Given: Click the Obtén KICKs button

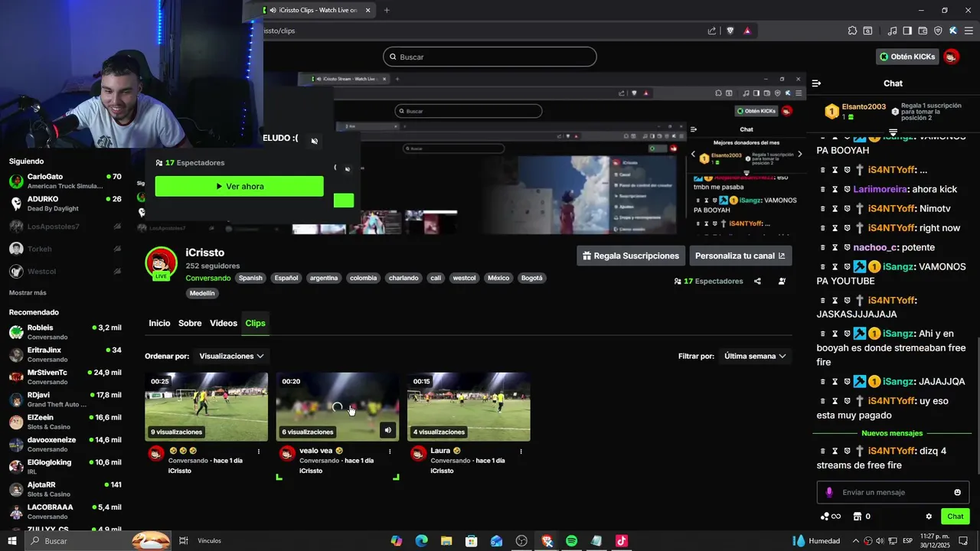Looking at the screenshot, I should 907,57.
